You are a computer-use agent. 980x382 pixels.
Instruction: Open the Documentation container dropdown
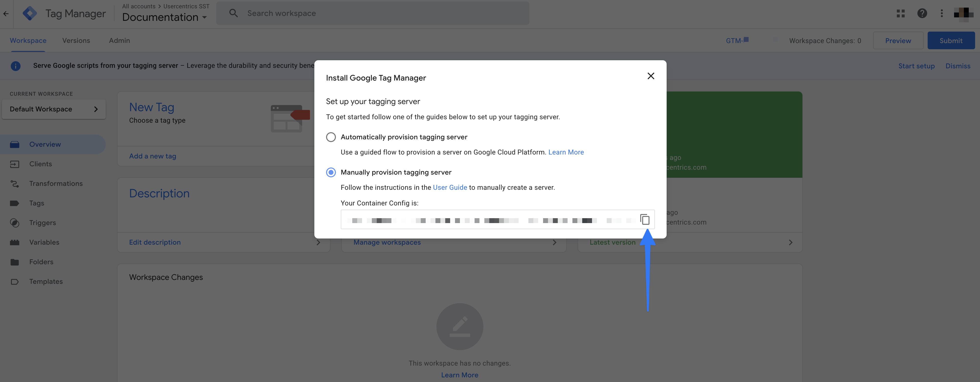[x=164, y=17]
